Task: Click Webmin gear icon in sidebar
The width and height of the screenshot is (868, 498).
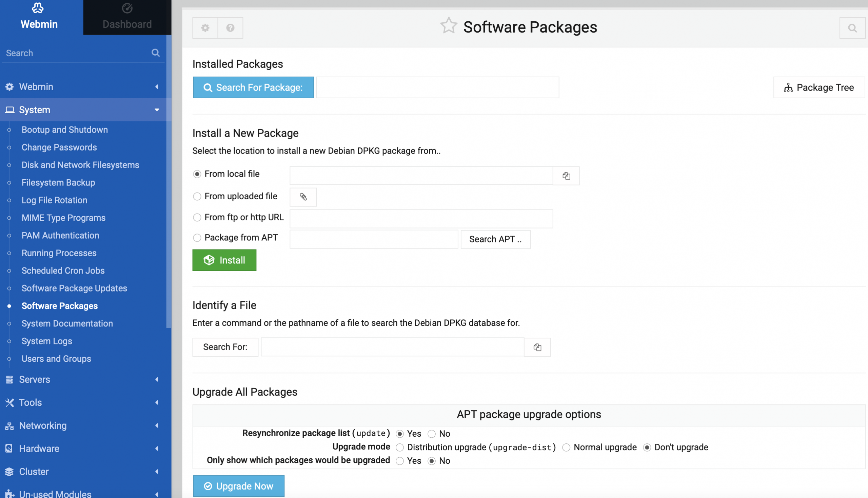Action: pos(9,87)
